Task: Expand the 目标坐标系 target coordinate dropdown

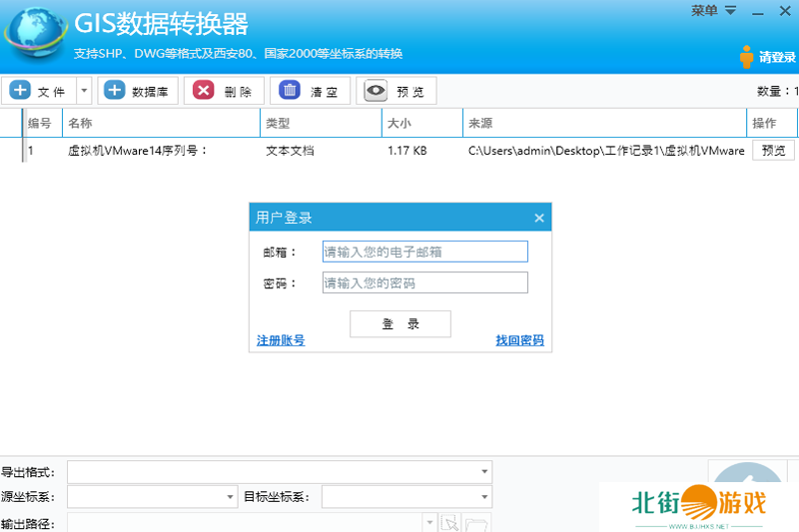Action: (x=484, y=497)
